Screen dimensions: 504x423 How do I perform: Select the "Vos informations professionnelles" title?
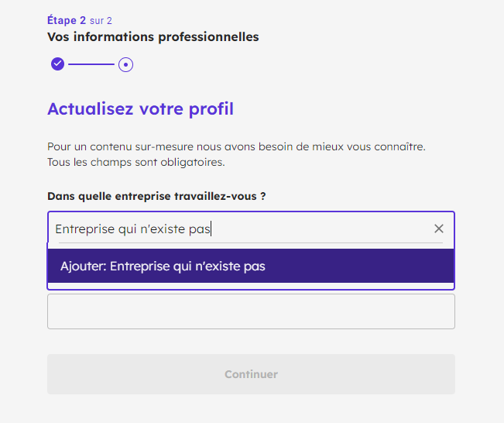click(x=153, y=37)
